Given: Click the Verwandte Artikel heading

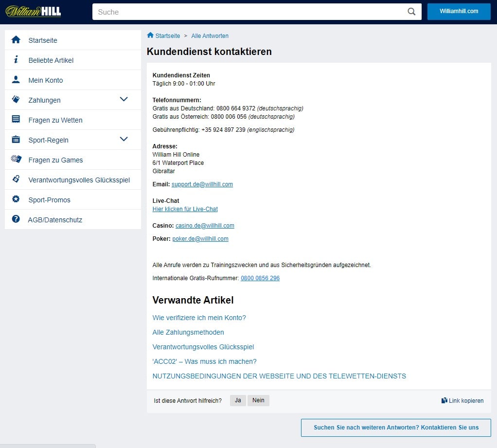Looking at the screenshot, I should tap(193, 300).
